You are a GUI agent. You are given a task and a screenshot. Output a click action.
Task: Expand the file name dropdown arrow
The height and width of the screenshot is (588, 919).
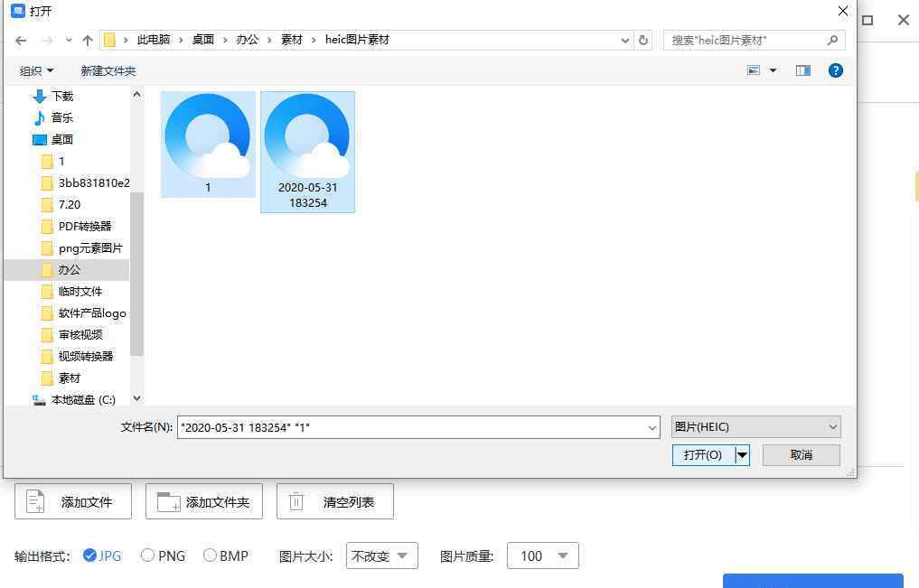pos(652,427)
